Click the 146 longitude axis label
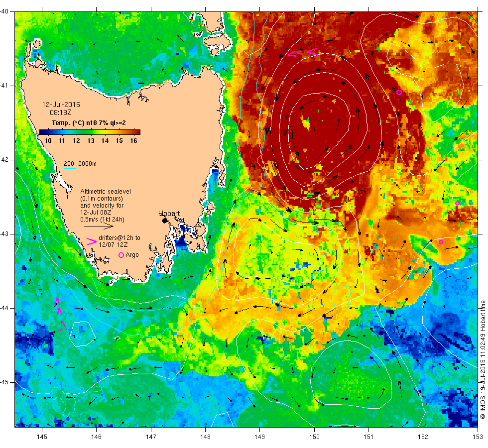This screenshot has width=488, height=448. [x=97, y=437]
